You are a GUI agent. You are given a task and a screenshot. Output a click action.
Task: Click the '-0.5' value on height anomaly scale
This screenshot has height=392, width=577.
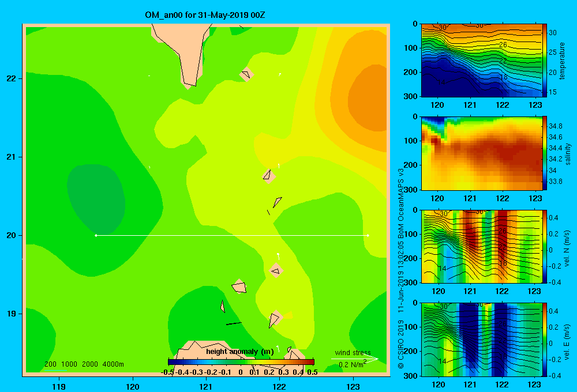click(167, 372)
